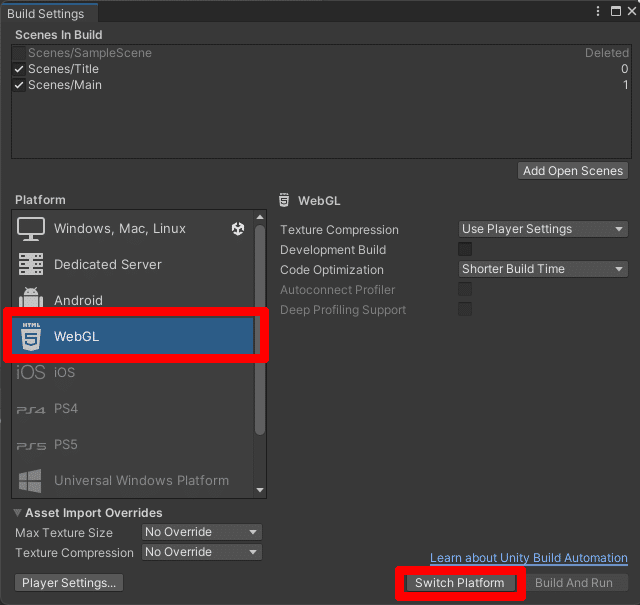Close the Build Settings window

(x=632, y=11)
